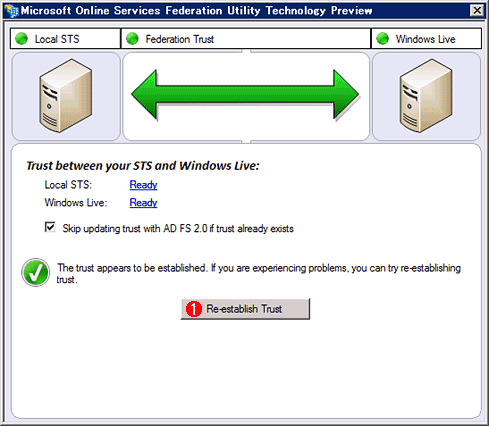The height and width of the screenshot is (426, 489).
Task: Click the Skip updating trust label text
Action: click(178, 229)
